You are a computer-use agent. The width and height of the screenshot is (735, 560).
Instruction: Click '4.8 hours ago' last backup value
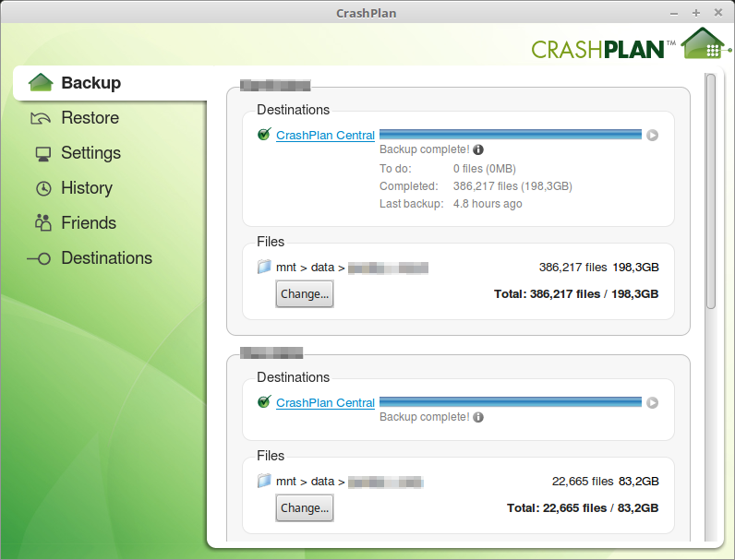point(488,204)
